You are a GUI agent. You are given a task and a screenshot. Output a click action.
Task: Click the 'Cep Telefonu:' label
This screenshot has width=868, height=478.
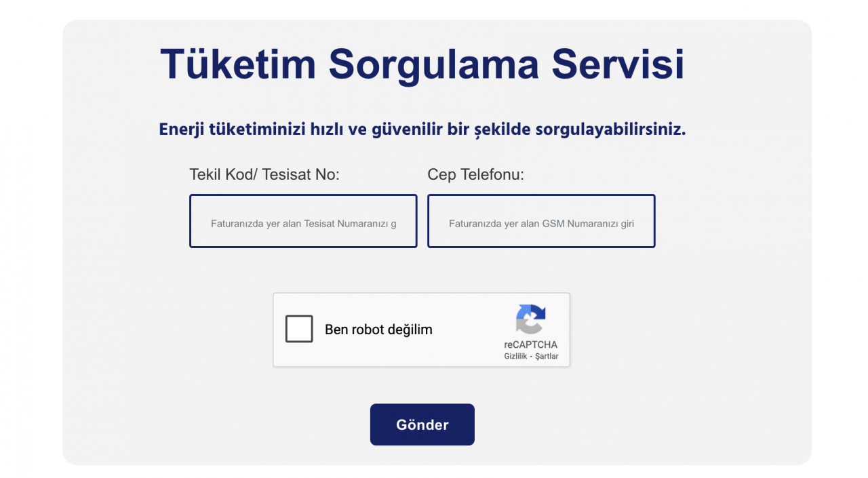476,175
